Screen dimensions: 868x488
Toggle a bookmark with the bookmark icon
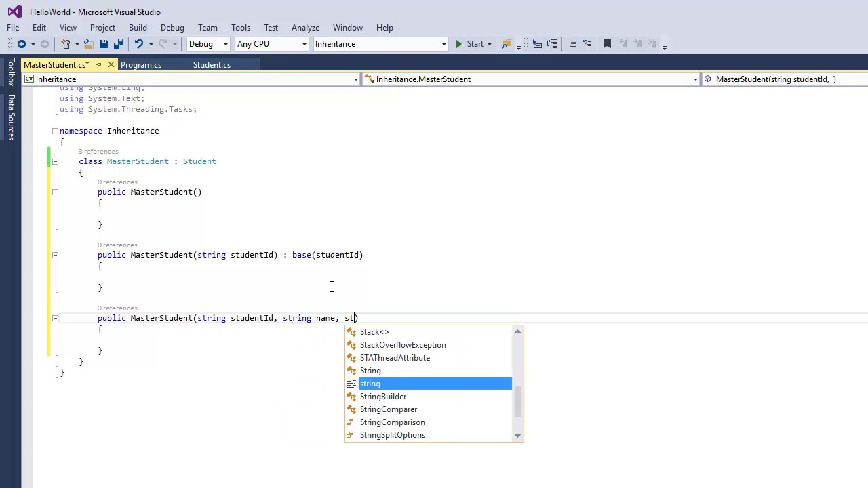607,44
